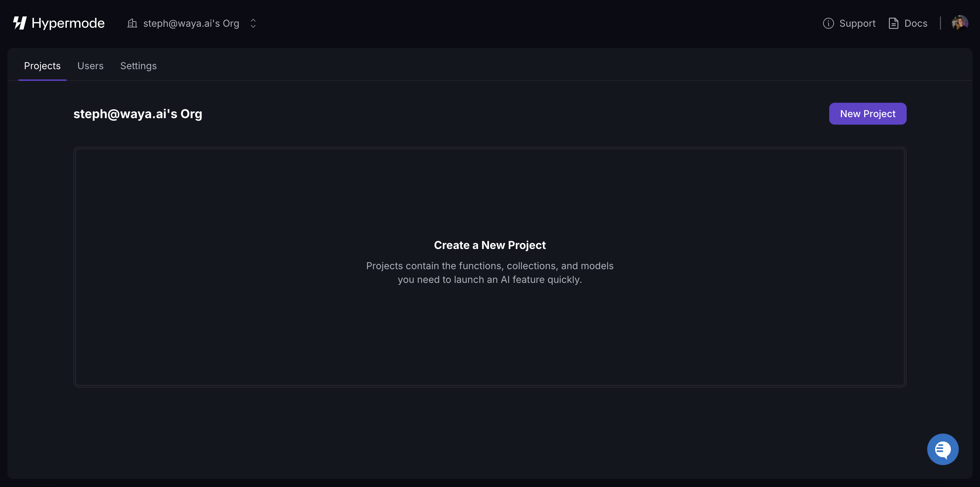Click the up-down chevron beside org name
The image size is (980, 487).
pos(253,23)
